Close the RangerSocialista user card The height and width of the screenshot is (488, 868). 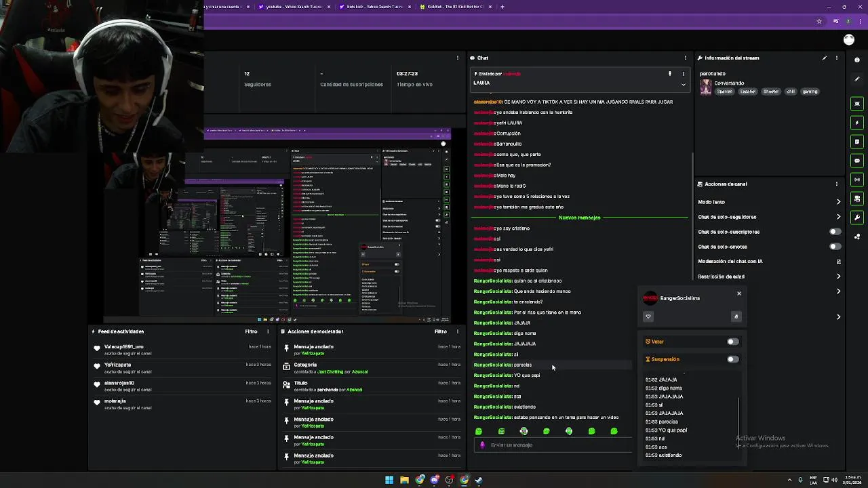[x=739, y=293]
